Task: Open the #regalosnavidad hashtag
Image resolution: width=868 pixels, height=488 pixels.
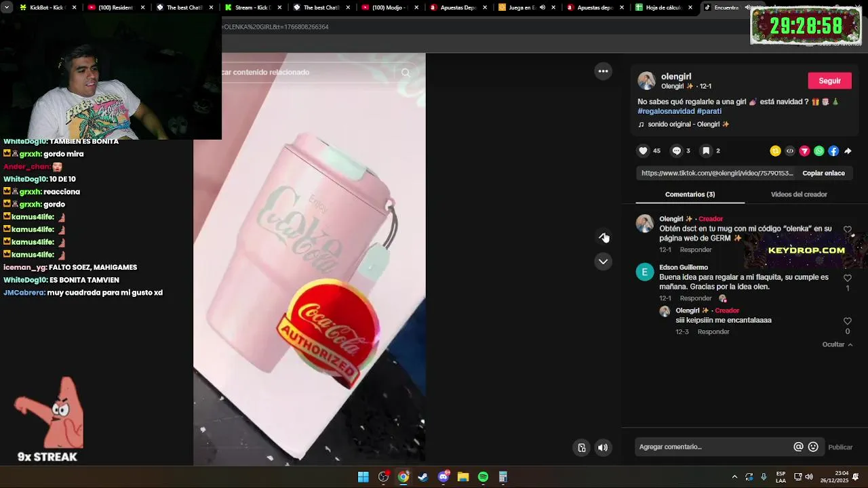Action: (x=666, y=111)
